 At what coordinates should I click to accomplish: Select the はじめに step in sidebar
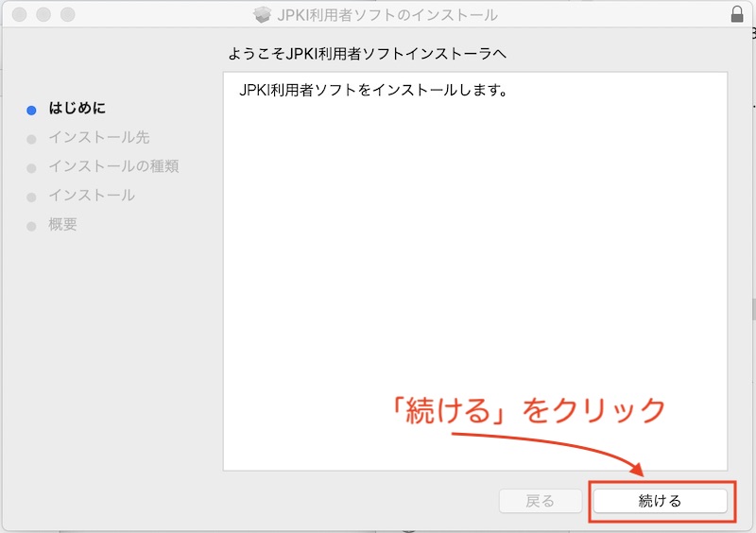point(77,108)
